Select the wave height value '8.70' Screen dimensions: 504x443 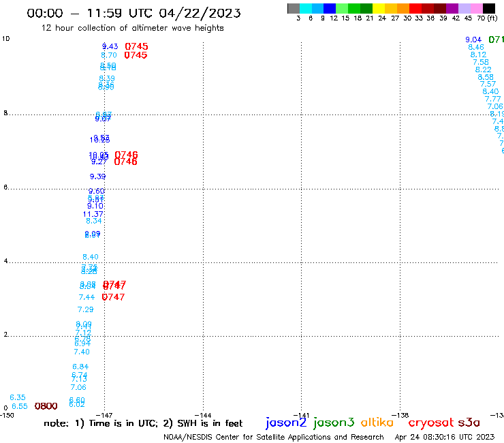(x=109, y=55)
